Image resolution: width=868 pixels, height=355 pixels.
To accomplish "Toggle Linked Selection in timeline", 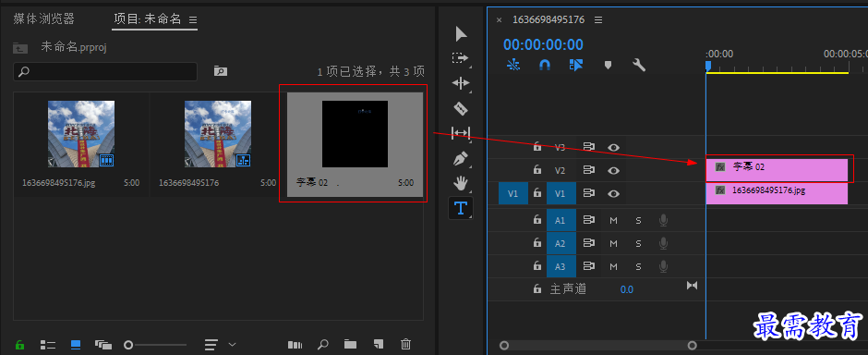I will (x=575, y=66).
